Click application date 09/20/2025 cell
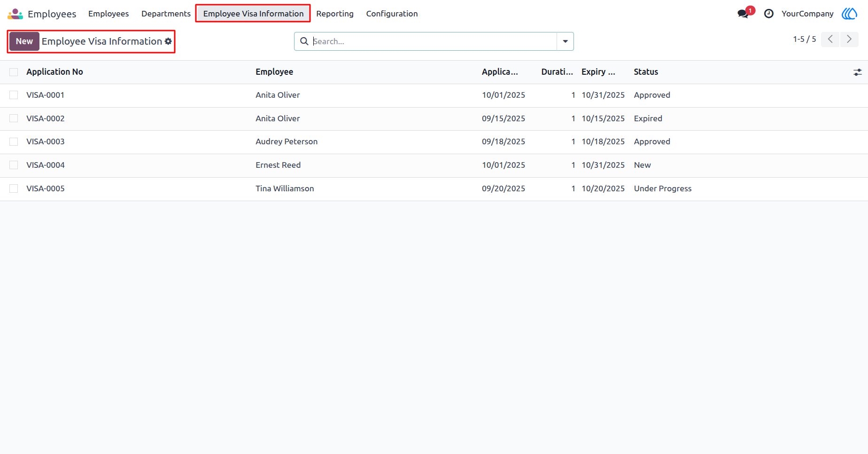The width and height of the screenshot is (868, 454). pyautogui.click(x=504, y=188)
